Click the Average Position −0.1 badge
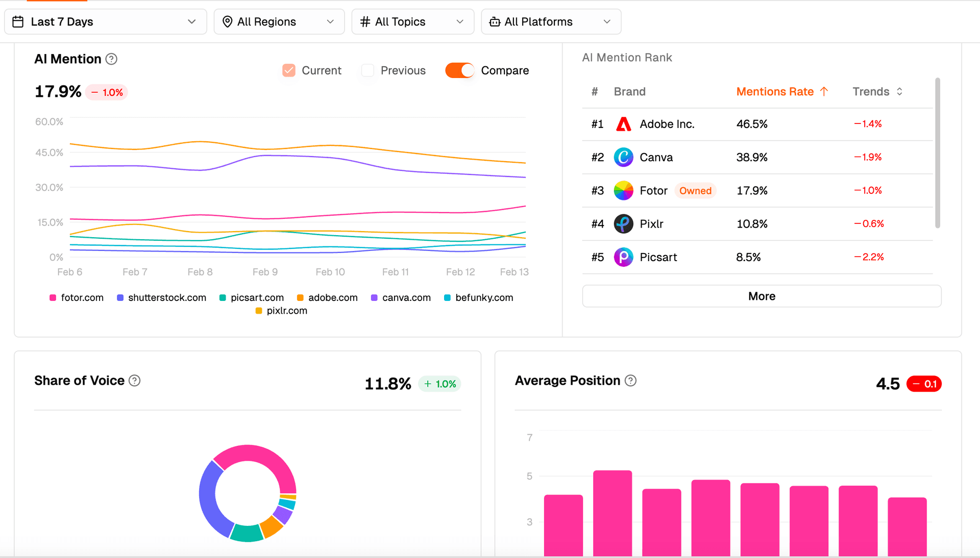The height and width of the screenshot is (558, 980). point(924,384)
